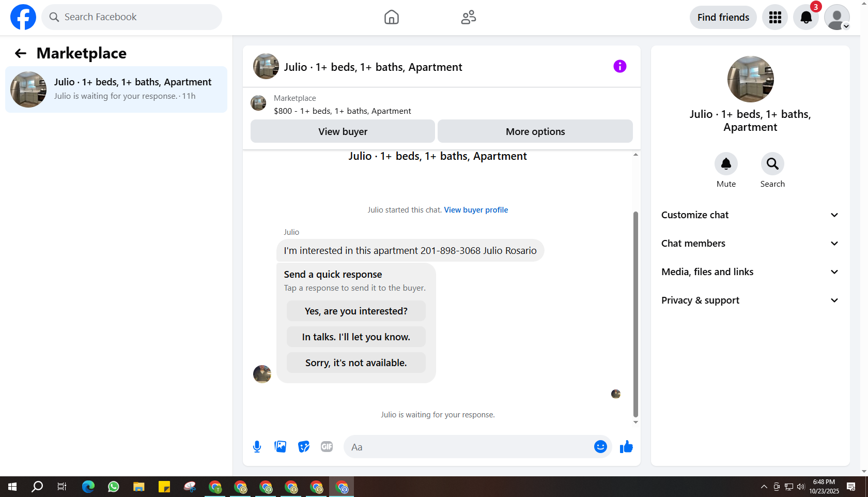Open Task View in taskbar
This screenshot has height=497, width=868.
(x=62, y=487)
